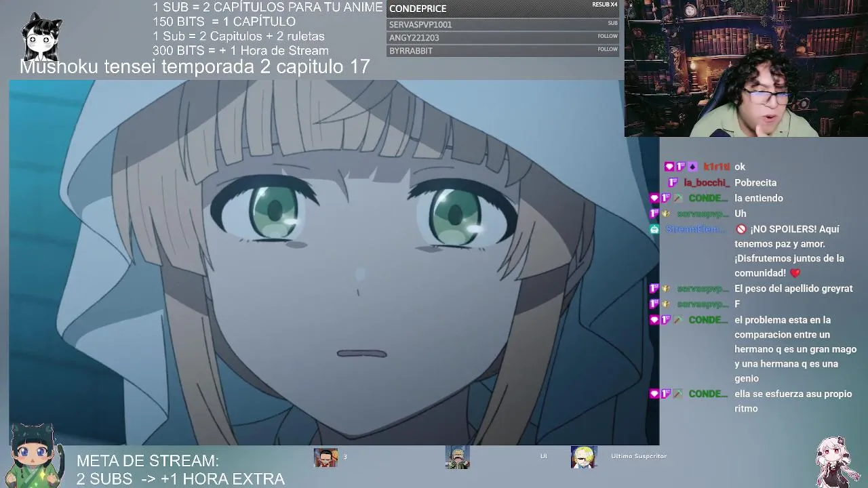The width and height of the screenshot is (868, 488).
Task: Click 1st badge on k1r1tl row
Action: coord(681,167)
